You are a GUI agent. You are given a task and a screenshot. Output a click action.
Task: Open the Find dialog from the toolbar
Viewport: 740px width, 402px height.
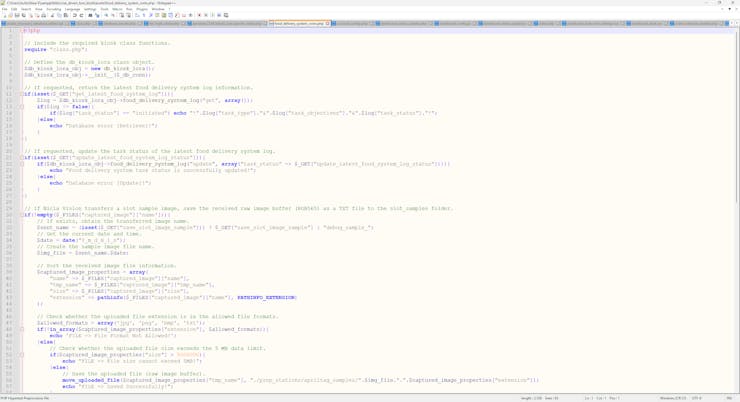pyautogui.click(x=90, y=15)
